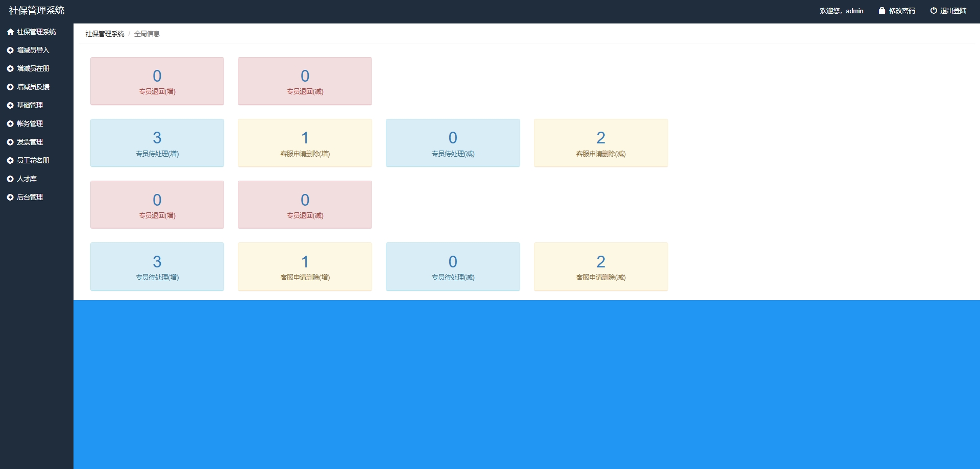Screen dimensions: 980x469
Task: Open the topmost 专员退回(减) pink tile
Action: [x=305, y=81]
